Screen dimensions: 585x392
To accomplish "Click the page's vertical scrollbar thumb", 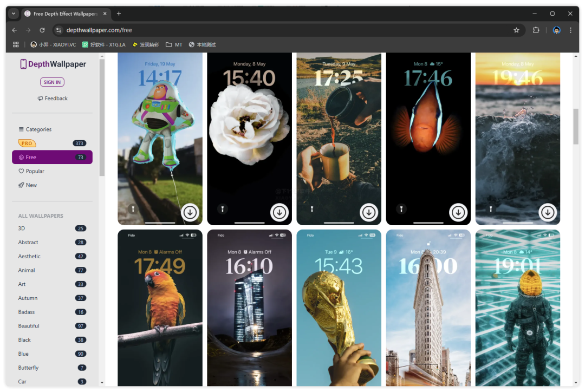I will point(576,126).
